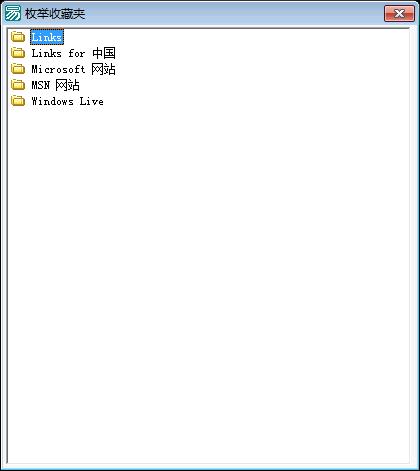420x471 pixels.
Task: Click empty area of the favorites list
Action: coord(208,283)
